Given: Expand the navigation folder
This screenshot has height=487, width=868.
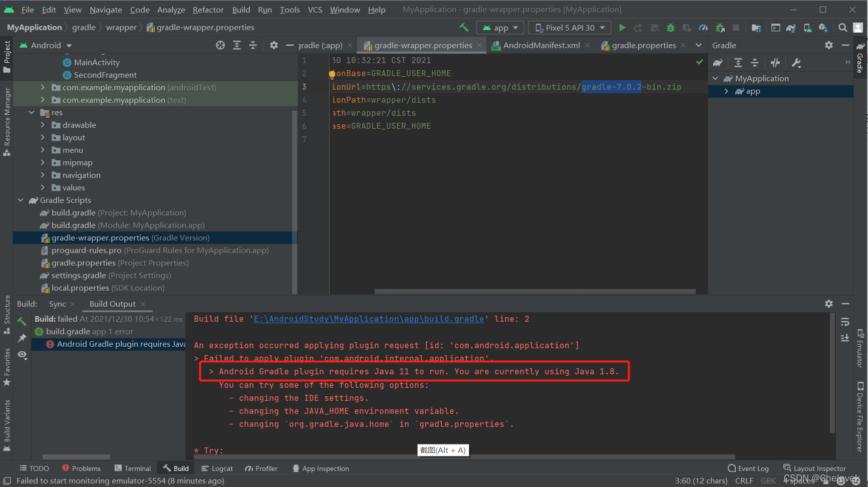Looking at the screenshot, I should click(x=43, y=175).
